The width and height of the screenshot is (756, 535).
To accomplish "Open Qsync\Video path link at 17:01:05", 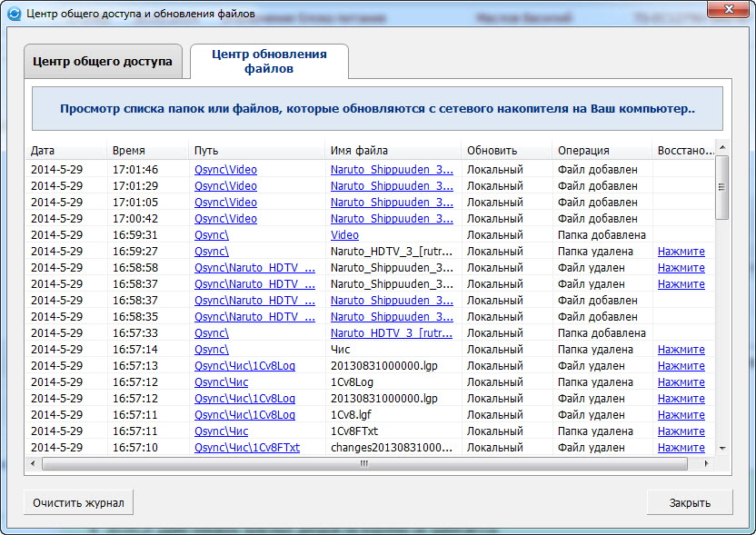I will coord(225,203).
